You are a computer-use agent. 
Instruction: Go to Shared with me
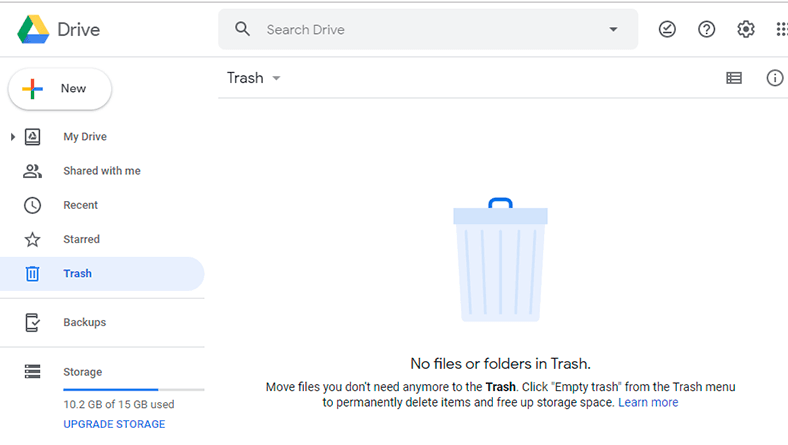point(102,171)
